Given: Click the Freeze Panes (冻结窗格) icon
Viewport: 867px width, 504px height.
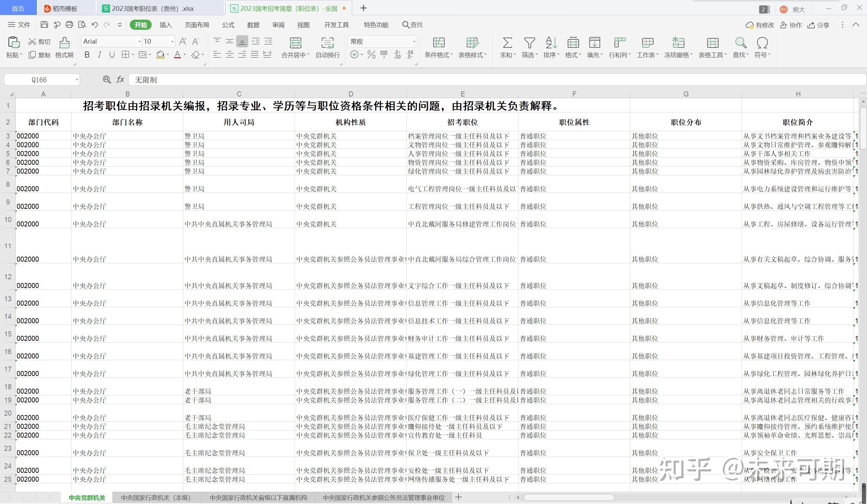Looking at the screenshot, I should click(678, 43).
